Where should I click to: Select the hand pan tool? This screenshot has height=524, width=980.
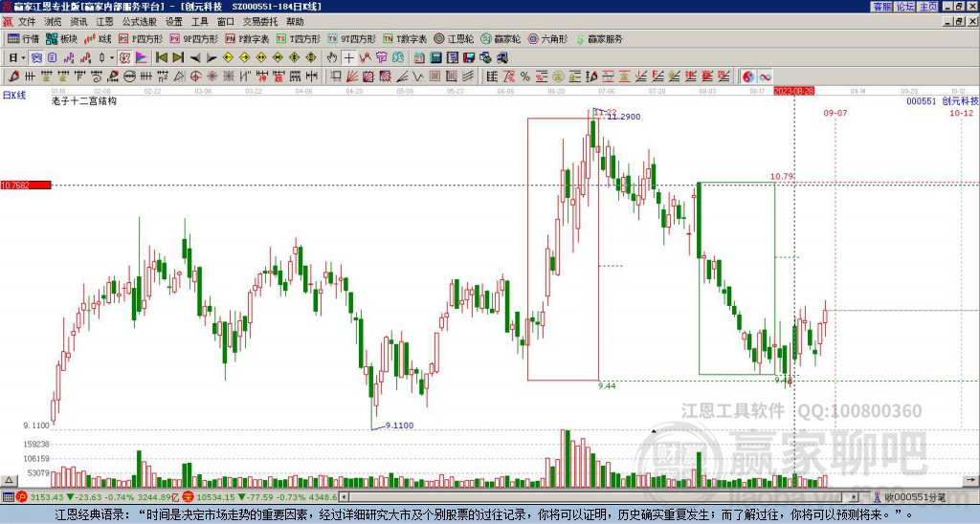(332, 58)
